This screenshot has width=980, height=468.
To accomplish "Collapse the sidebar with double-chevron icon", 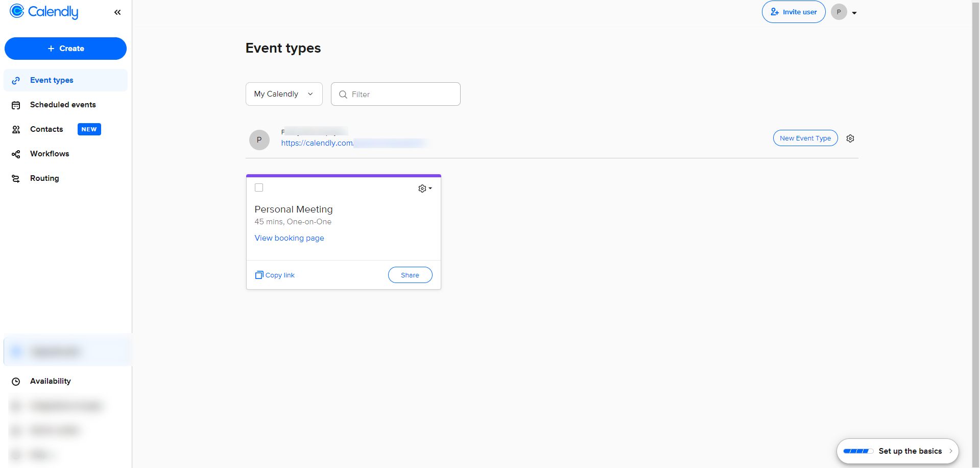I will pyautogui.click(x=117, y=12).
